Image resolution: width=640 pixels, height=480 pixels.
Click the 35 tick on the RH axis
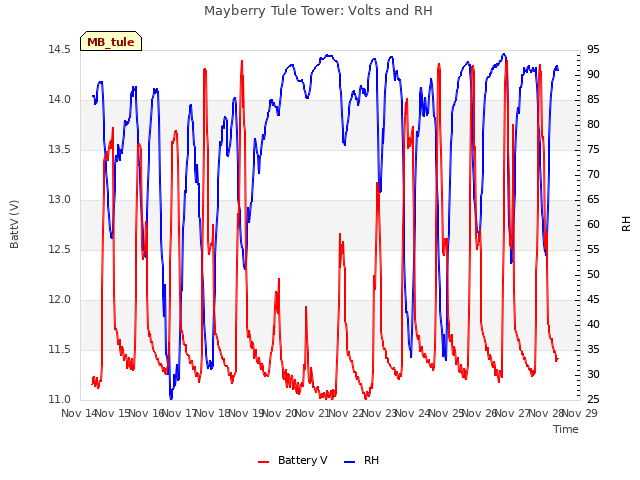pyautogui.click(x=593, y=349)
